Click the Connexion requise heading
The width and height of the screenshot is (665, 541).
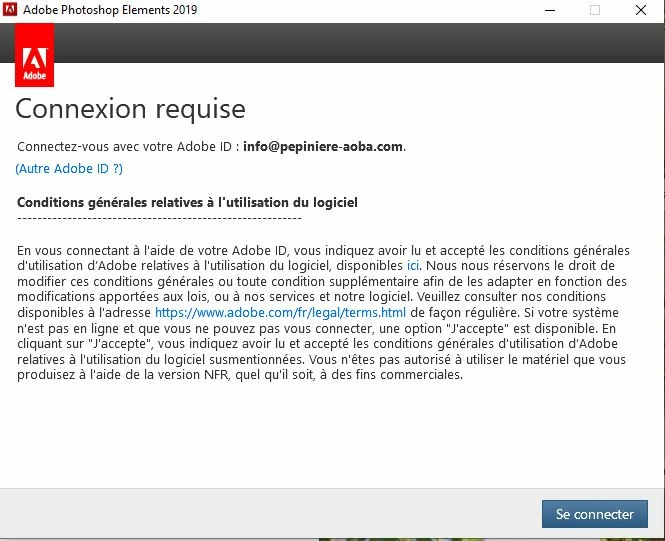(130, 109)
